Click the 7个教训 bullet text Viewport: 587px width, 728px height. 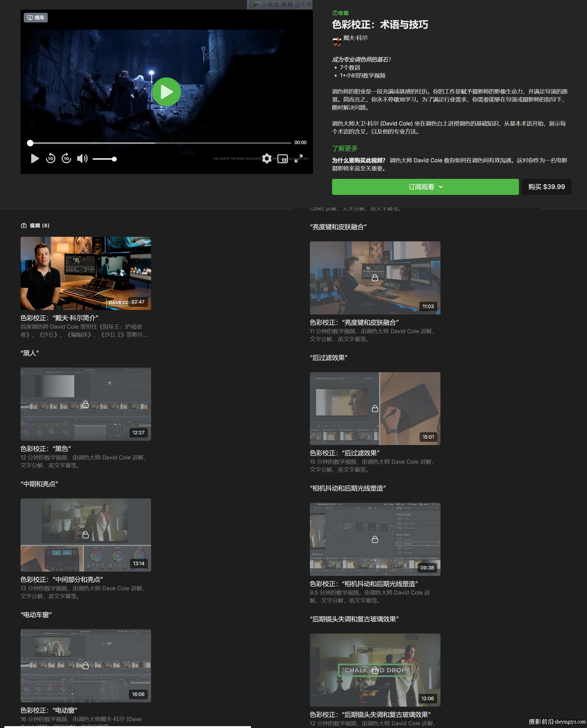350,68
